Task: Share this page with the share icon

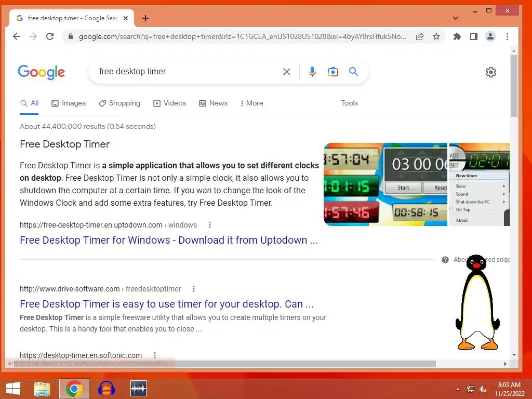Action: [420, 37]
